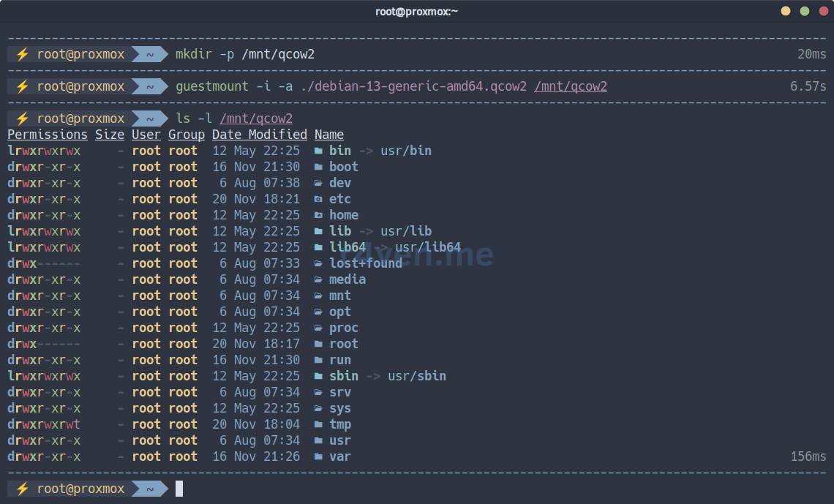Click the Name column header
The image size is (834, 504).
(329, 135)
